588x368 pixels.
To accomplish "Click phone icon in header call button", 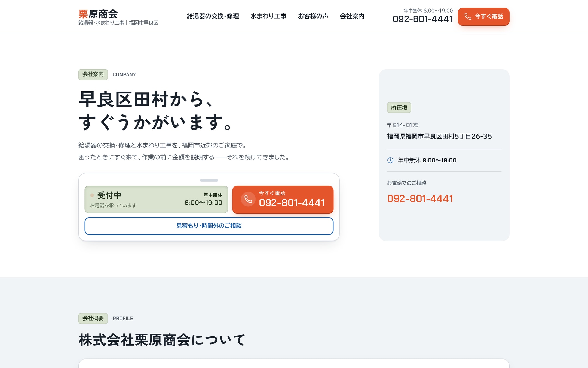I will (x=468, y=16).
